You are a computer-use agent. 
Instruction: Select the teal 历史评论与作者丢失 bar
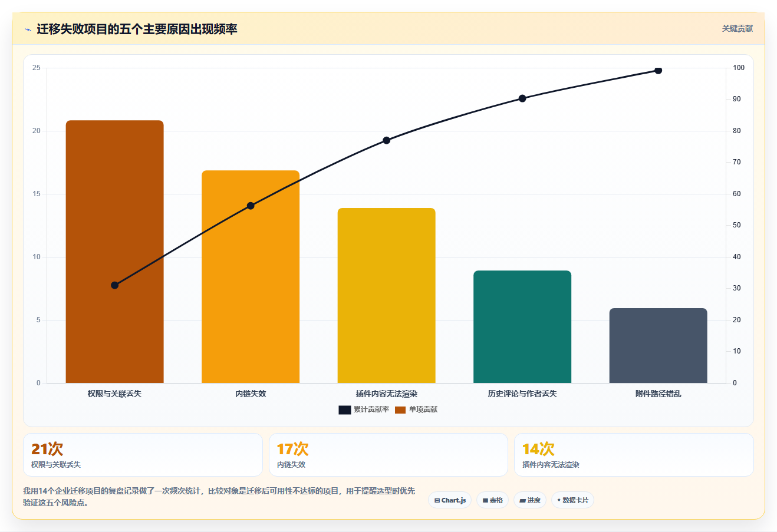click(x=522, y=327)
